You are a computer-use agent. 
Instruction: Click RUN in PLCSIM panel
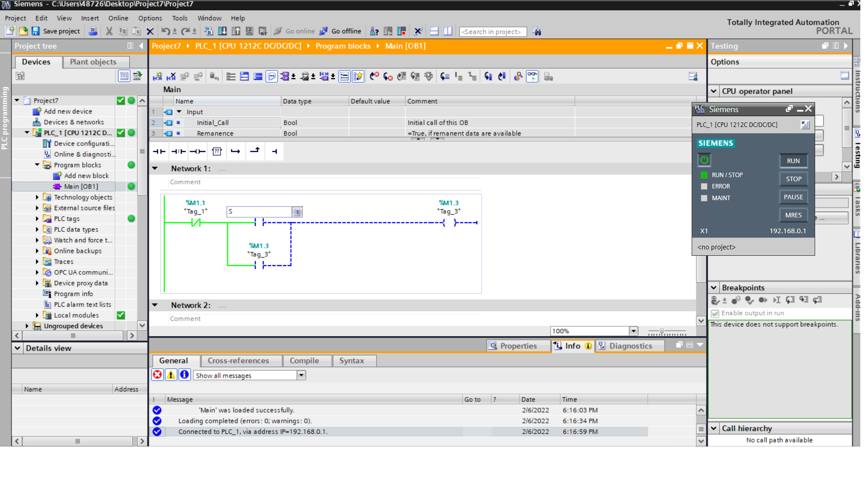[793, 161]
